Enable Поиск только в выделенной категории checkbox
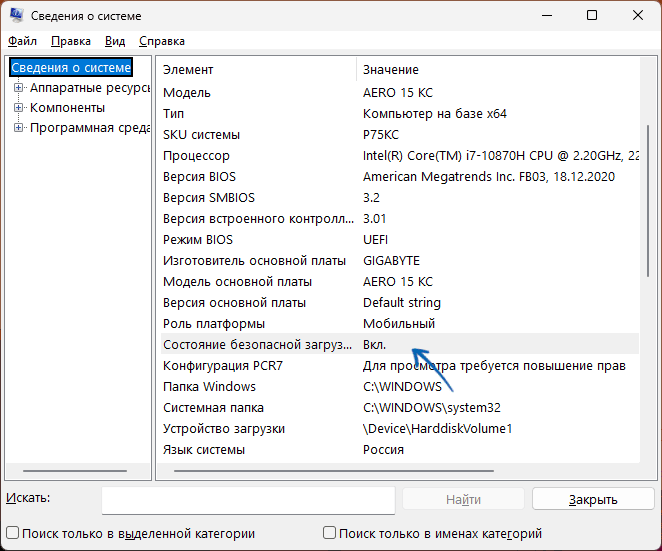This screenshot has width=662, height=551. tap(12, 534)
